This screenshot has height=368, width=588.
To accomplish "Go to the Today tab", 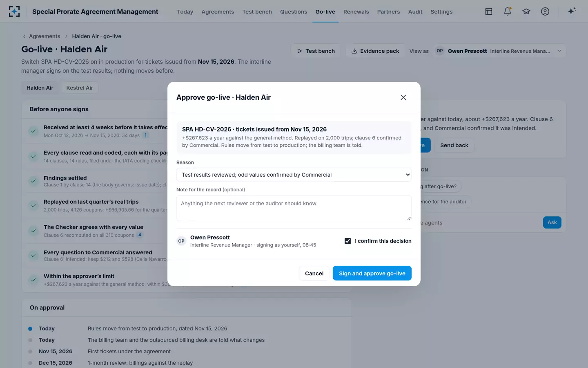I will coord(185,11).
